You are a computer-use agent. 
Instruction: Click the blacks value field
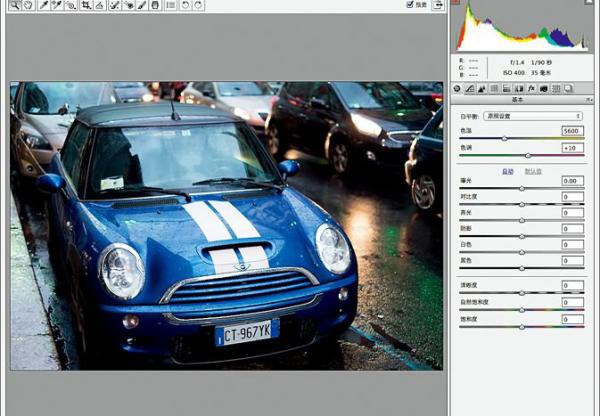pos(572,261)
